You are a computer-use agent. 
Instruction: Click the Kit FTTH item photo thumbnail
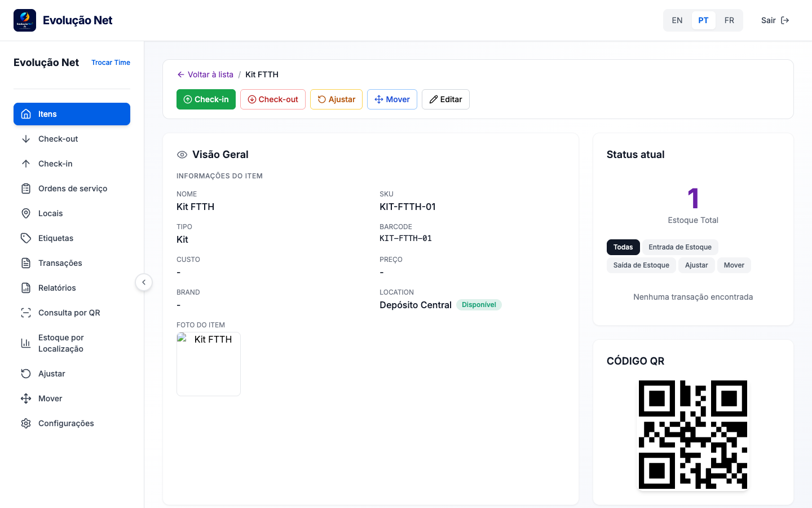tap(209, 364)
